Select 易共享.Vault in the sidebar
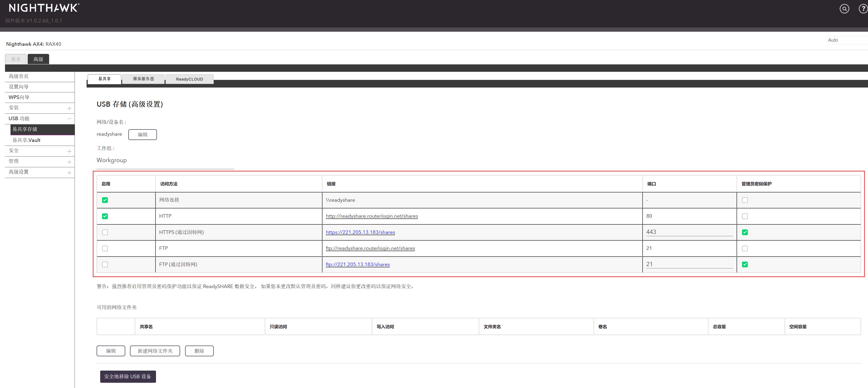 tap(26, 140)
